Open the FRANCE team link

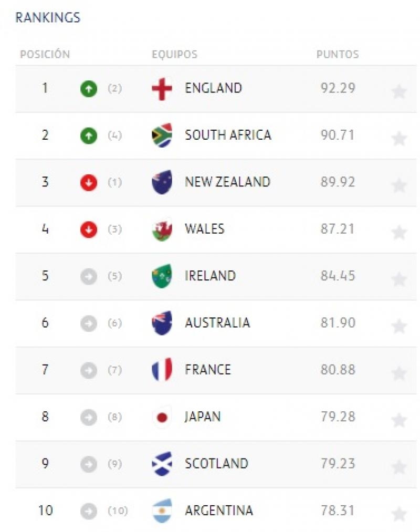point(208,370)
